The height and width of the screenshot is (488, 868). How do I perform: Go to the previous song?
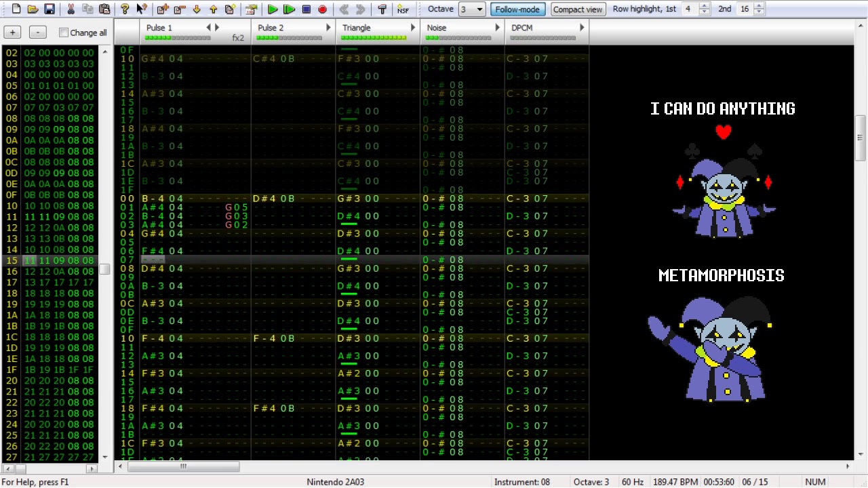click(344, 9)
